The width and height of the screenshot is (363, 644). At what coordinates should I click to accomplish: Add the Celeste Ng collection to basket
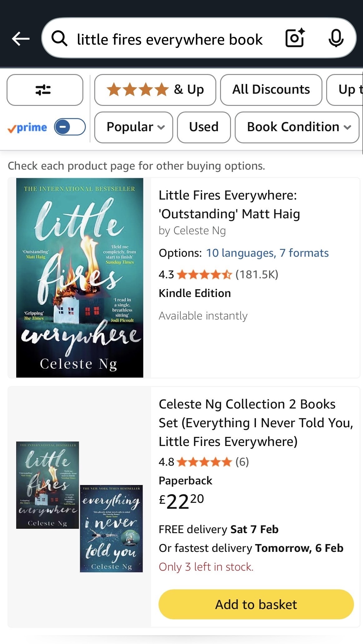coord(256,605)
